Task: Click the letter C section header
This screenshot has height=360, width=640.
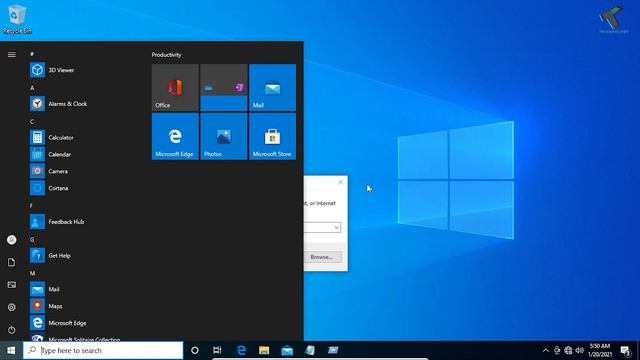Action: click(32, 122)
